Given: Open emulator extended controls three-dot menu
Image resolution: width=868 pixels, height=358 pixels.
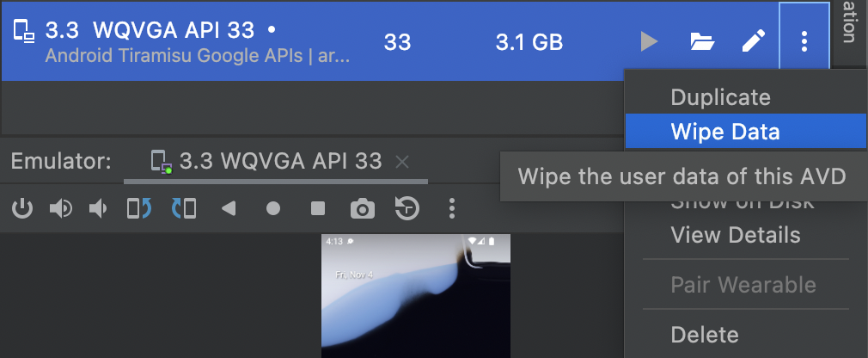Looking at the screenshot, I should 452,208.
